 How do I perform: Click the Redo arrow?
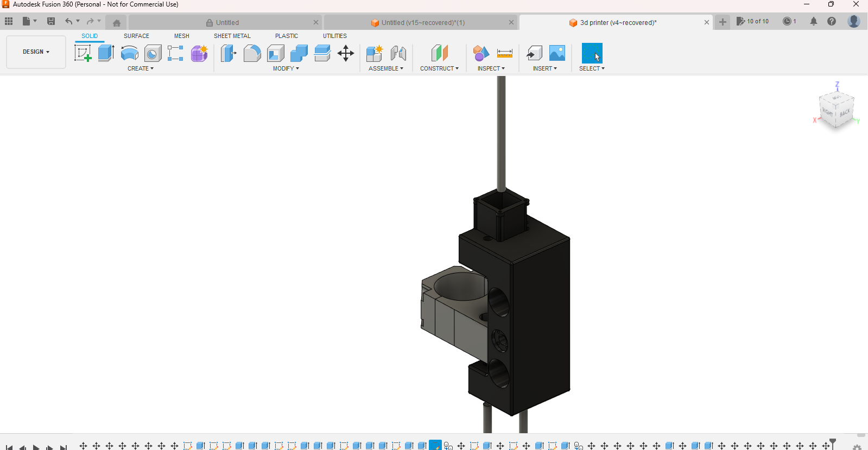click(x=90, y=21)
